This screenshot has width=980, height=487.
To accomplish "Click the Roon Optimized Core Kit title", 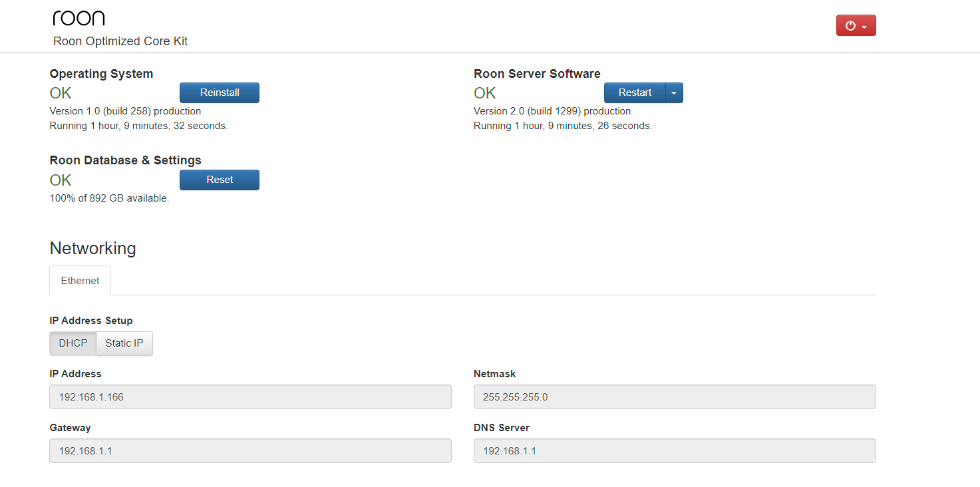I will point(120,41).
